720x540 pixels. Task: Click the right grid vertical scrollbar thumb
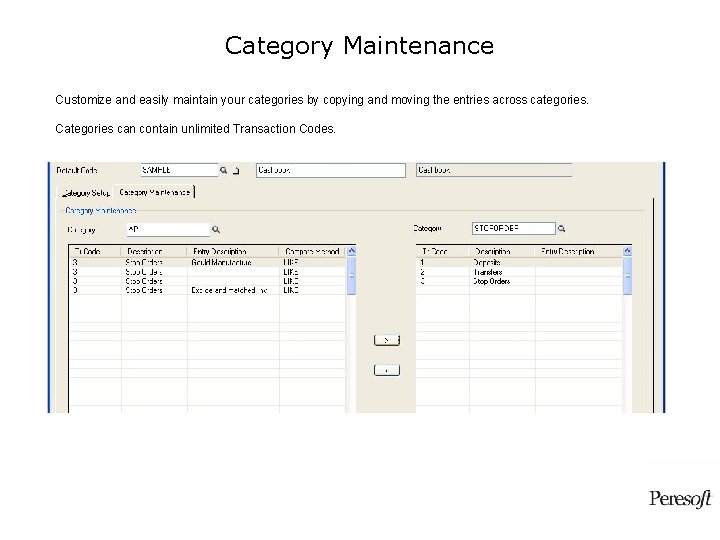tap(627, 276)
